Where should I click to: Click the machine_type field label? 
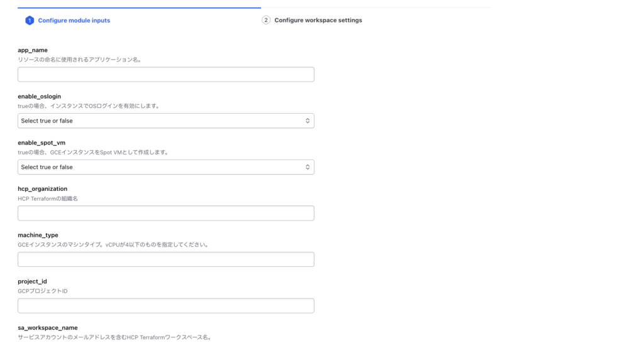[38, 235]
